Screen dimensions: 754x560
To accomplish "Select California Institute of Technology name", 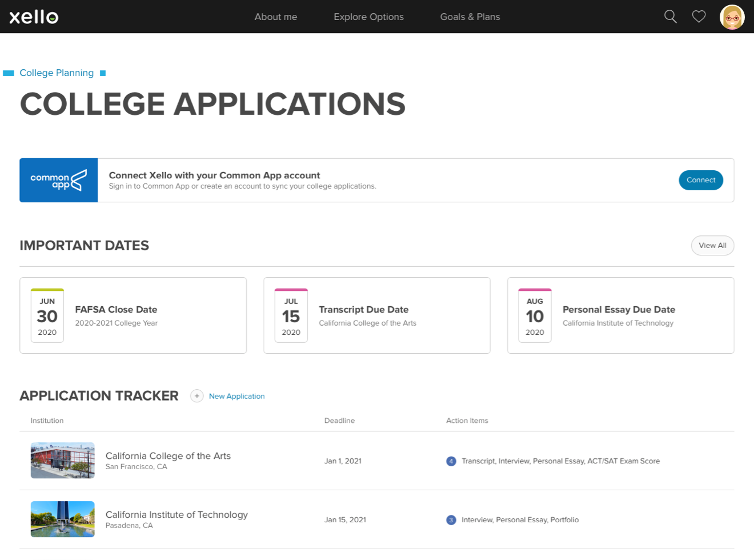I will 177,514.
